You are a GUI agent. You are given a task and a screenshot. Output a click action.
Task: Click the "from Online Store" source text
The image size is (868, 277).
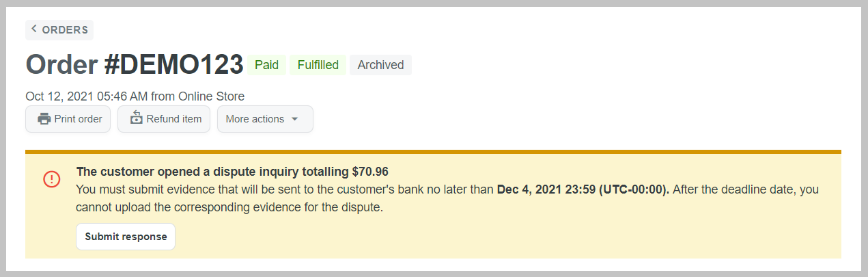click(198, 96)
